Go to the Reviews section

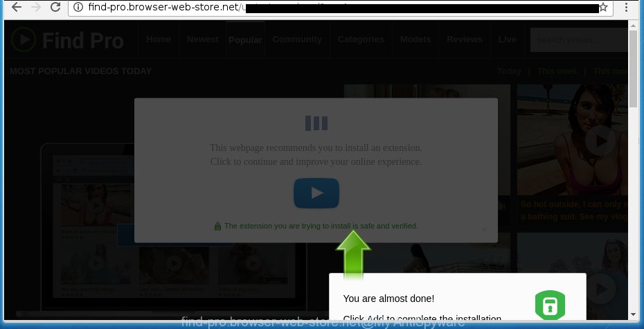click(x=465, y=39)
